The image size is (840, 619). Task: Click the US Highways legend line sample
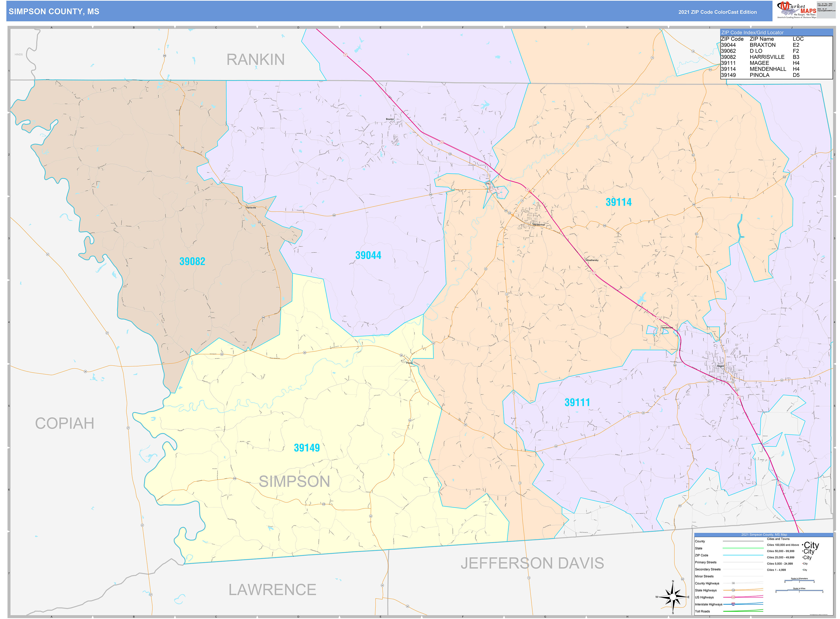pos(743,597)
